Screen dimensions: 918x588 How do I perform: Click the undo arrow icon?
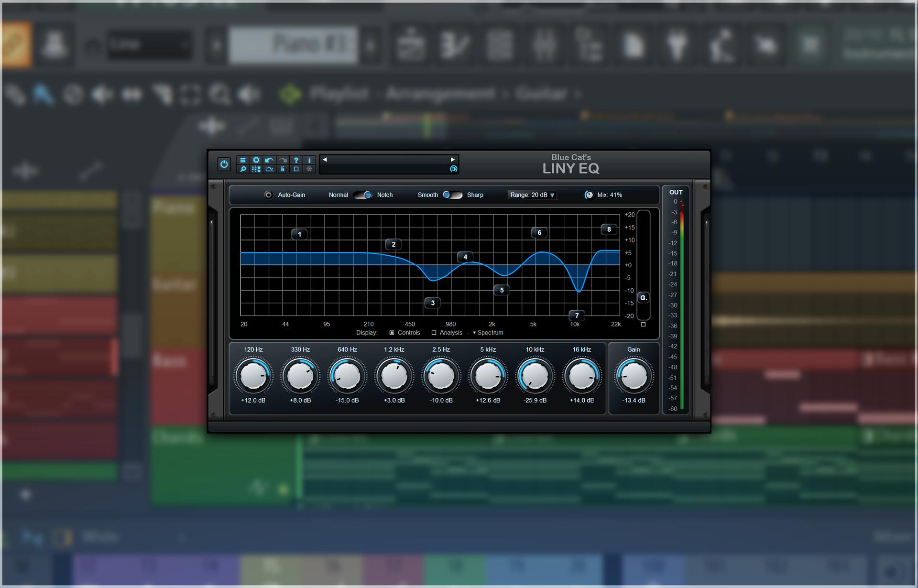click(270, 160)
